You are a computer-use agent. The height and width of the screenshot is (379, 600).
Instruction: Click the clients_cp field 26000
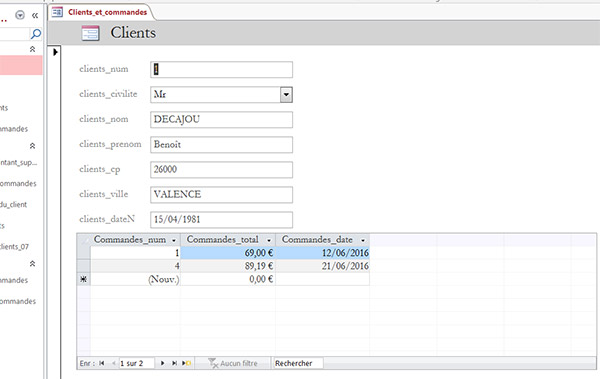[x=222, y=170]
